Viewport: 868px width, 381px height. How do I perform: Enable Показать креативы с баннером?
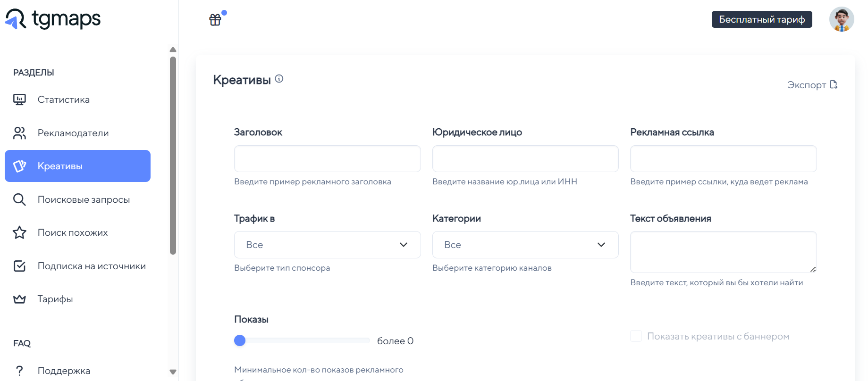tap(636, 336)
